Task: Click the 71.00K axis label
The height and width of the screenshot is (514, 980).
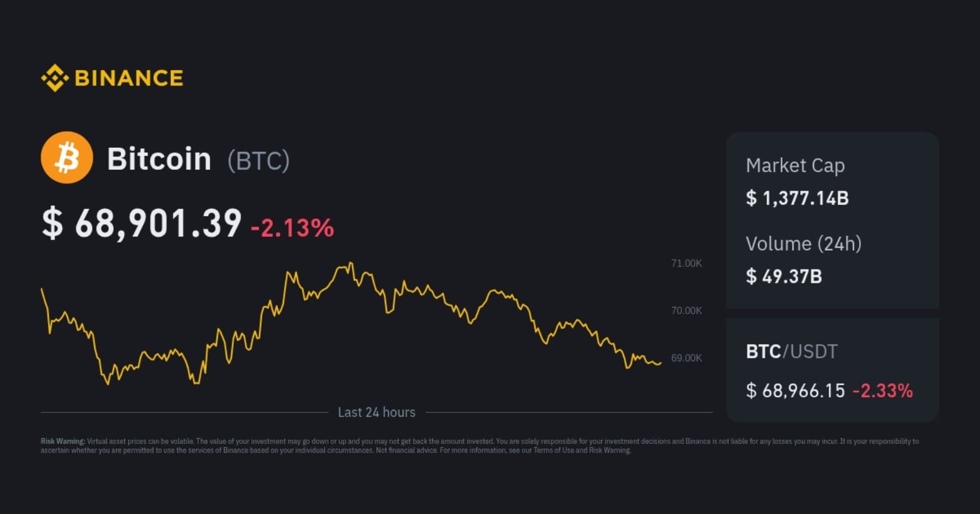Action: [686, 263]
